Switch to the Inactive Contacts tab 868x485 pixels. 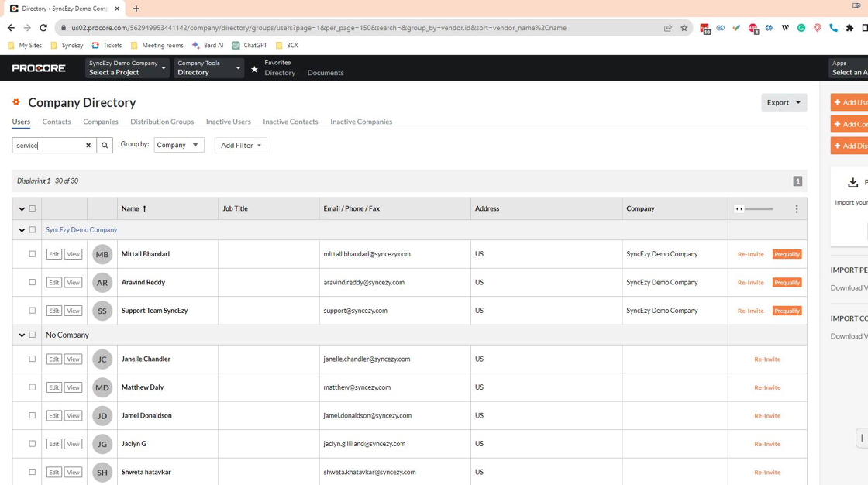(x=291, y=122)
